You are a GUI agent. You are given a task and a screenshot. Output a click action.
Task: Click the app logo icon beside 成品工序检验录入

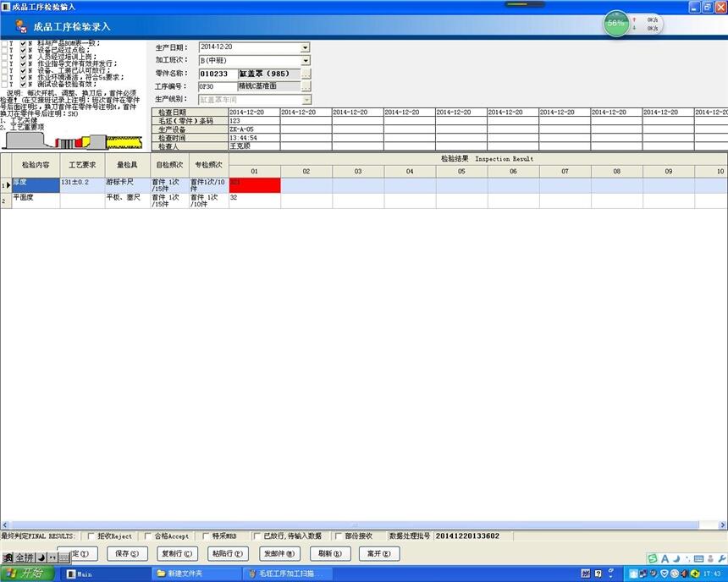pos(21,26)
